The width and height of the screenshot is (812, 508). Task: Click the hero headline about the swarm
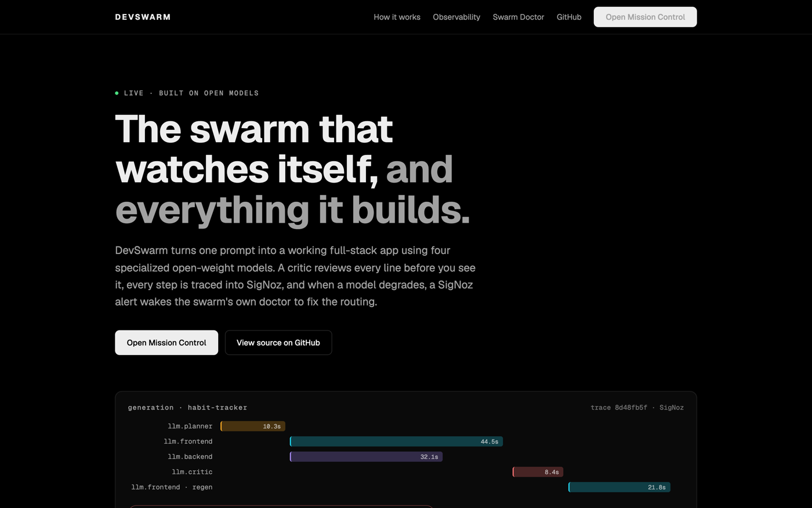click(292, 169)
